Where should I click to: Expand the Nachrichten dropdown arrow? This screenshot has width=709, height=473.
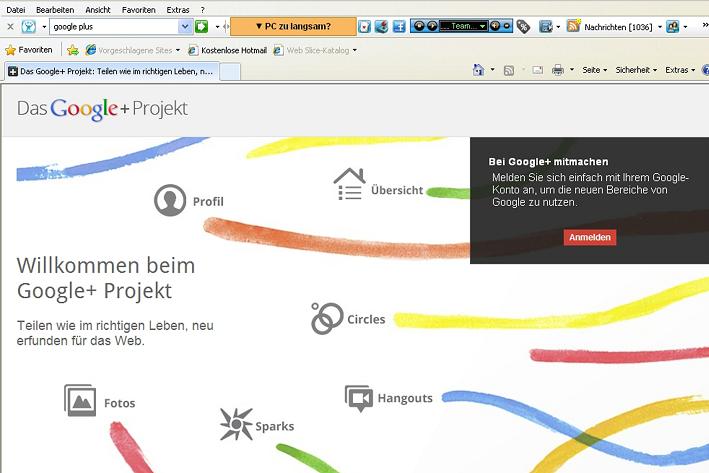click(x=660, y=27)
